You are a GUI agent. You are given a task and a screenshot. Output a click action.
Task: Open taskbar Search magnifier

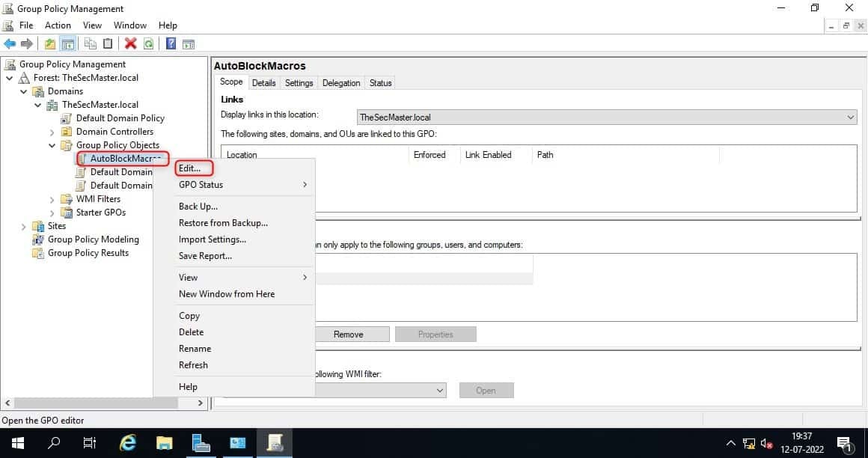(x=54, y=443)
